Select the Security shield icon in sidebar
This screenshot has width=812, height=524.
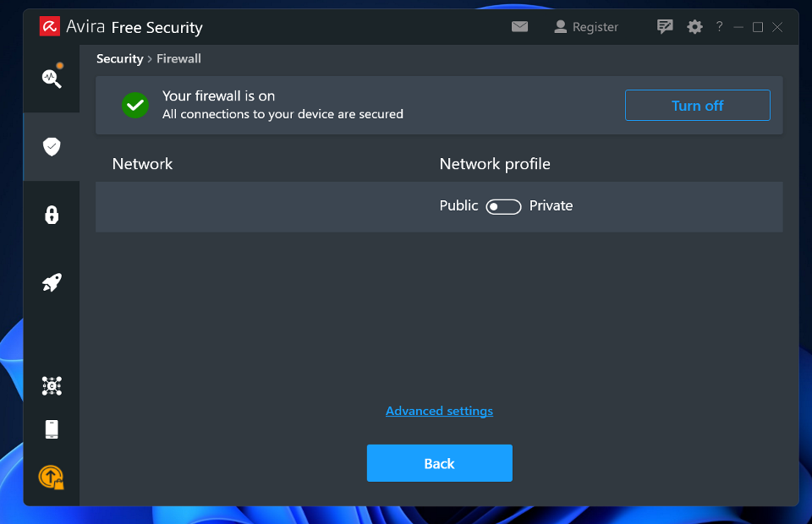(51, 146)
